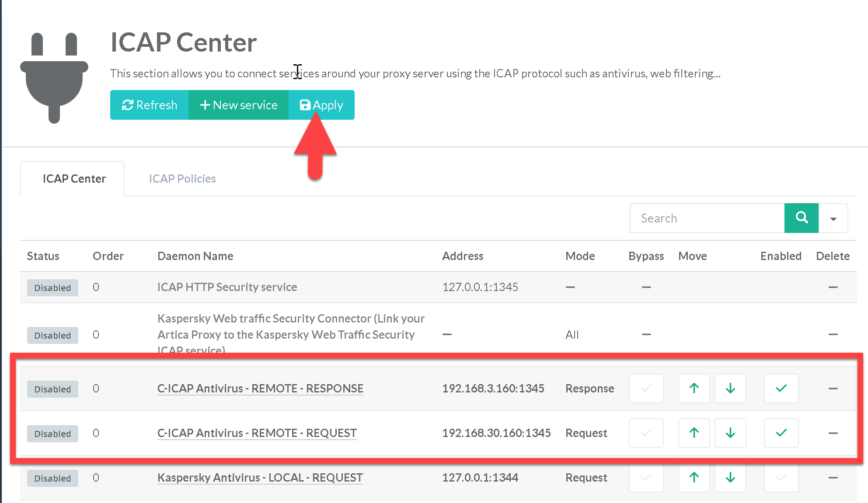Switch to the ICAP Policies tab
Viewport: 868px width, 503px height.
(182, 179)
